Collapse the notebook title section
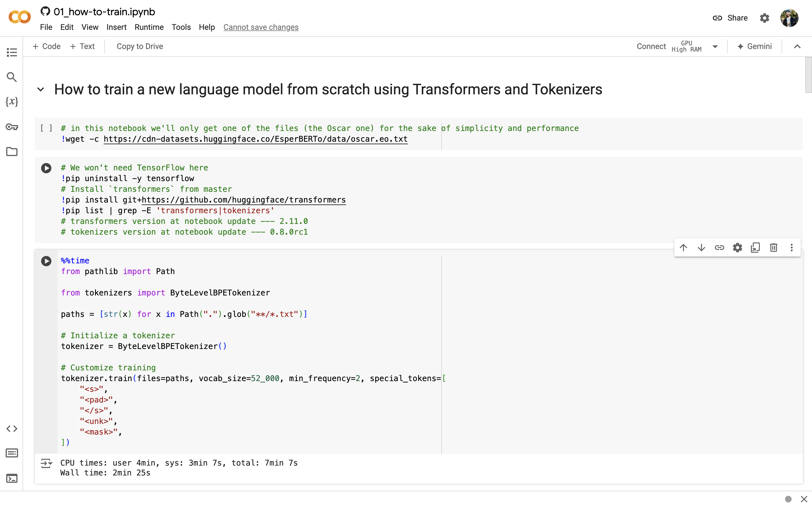This screenshot has width=812, height=507. point(41,89)
